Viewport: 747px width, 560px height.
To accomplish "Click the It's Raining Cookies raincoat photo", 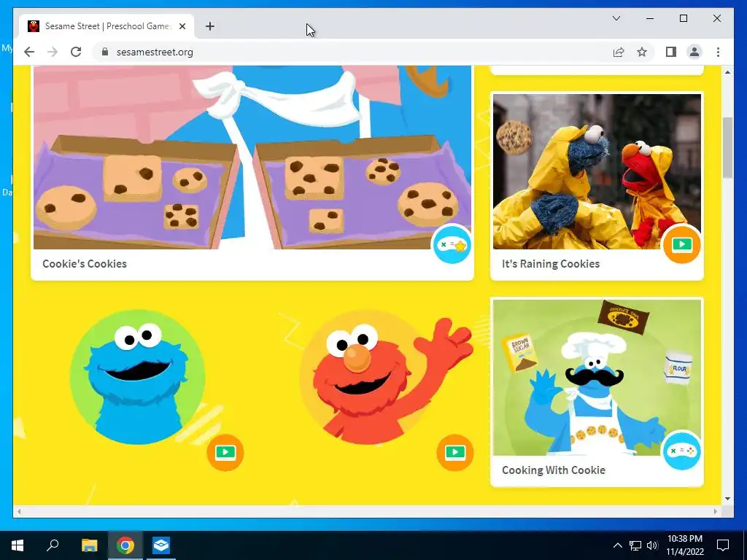I will 597,171.
